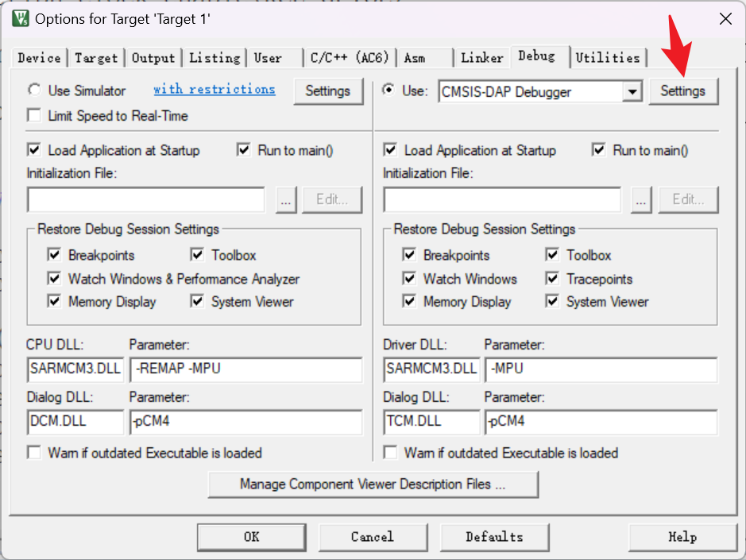Click the Cancel button
Image resolution: width=746 pixels, height=560 pixels.
(373, 537)
